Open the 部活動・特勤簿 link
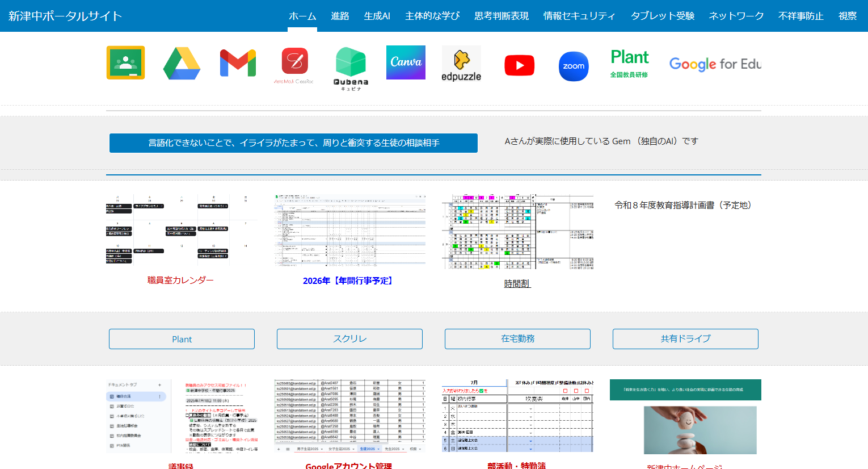This screenshot has width=868, height=469. pyautogui.click(x=517, y=466)
